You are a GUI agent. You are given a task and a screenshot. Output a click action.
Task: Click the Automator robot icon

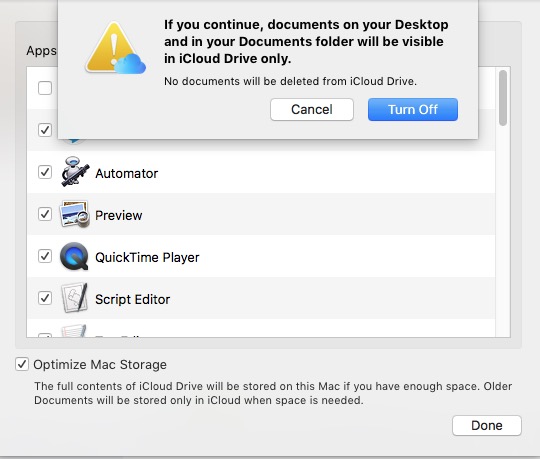point(75,172)
